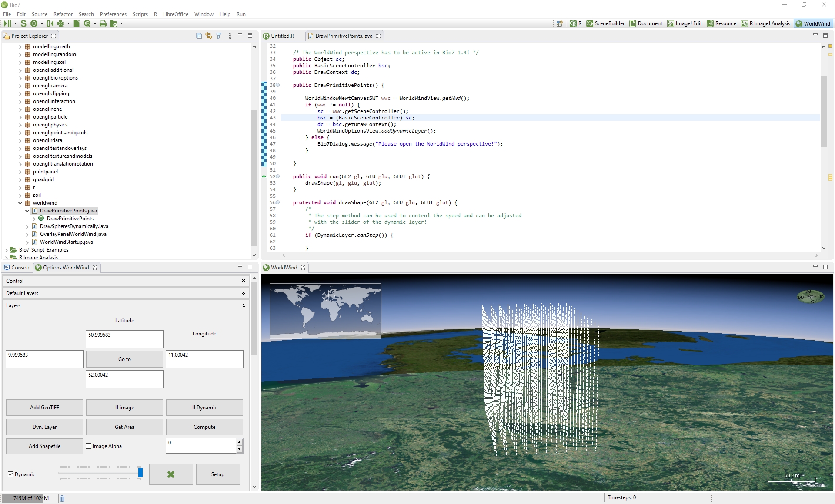Expand the Control section

coord(126,281)
